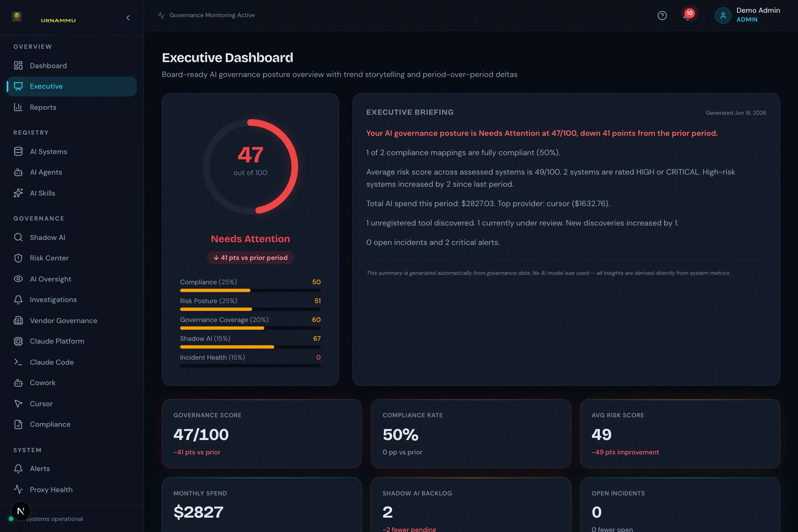Click the Vendor Governance building icon

click(x=18, y=320)
